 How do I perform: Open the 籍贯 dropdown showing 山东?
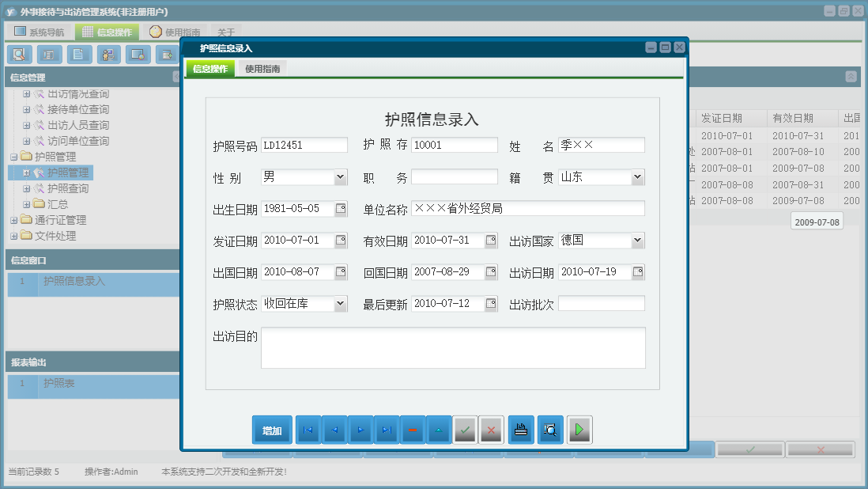tap(638, 177)
